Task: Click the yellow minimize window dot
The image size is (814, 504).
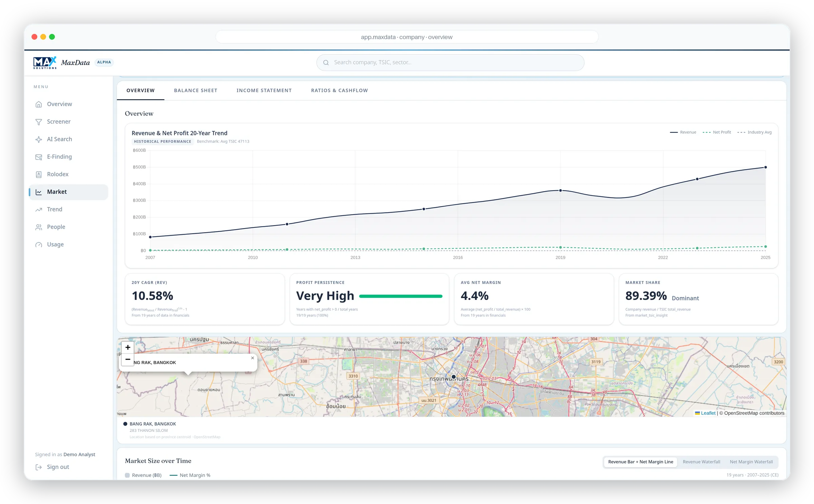Action: tap(43, 37)
